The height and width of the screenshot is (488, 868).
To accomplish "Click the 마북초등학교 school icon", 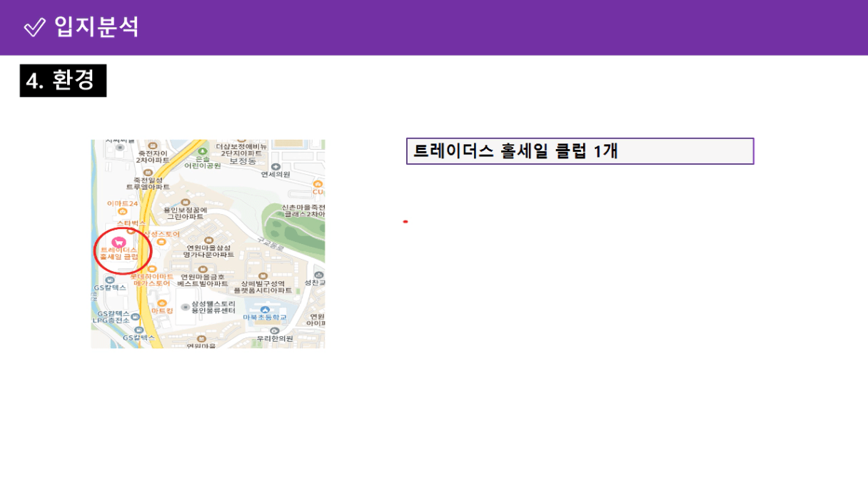I will click(x=265, y=310).
